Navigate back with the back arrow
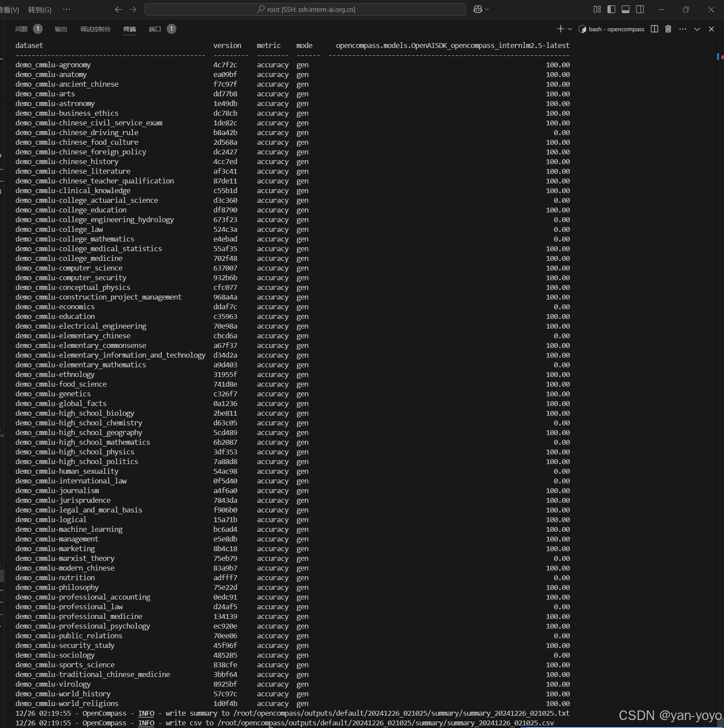The height and width of the screenshot is (728, 724). [x=118, y=9]
